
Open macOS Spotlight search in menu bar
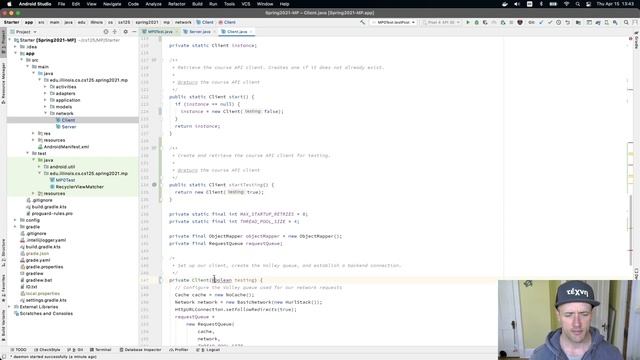[x=578, y=4]
